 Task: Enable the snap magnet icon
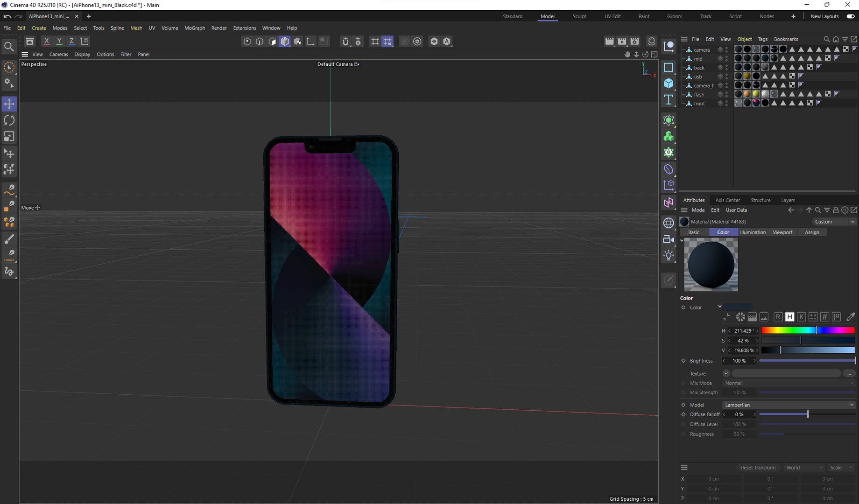(345, 42)
